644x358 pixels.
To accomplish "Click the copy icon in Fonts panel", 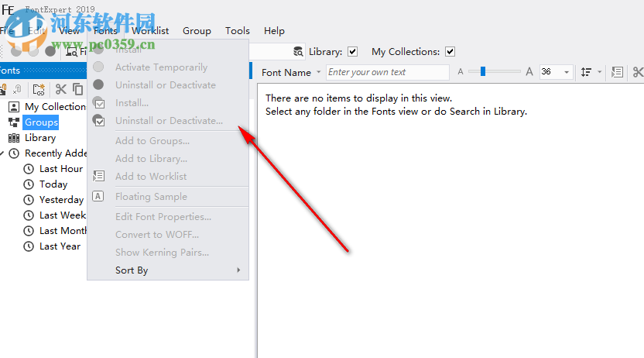I will click(x=77, y=89).
